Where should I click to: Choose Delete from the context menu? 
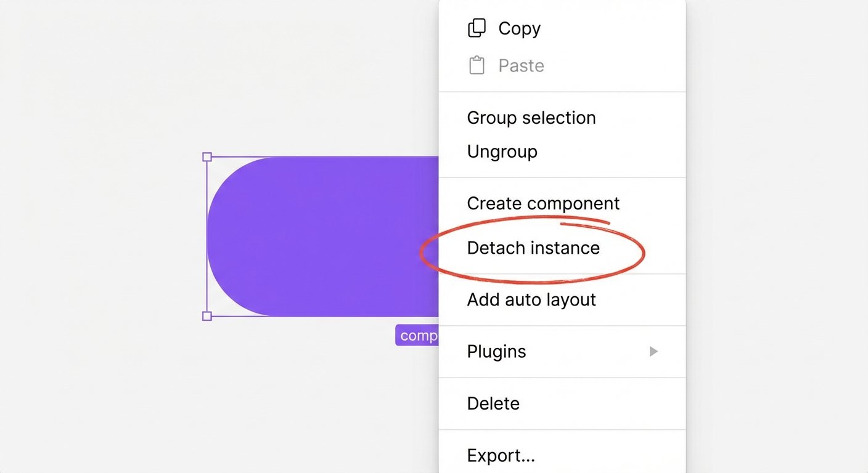coord(493,403)
